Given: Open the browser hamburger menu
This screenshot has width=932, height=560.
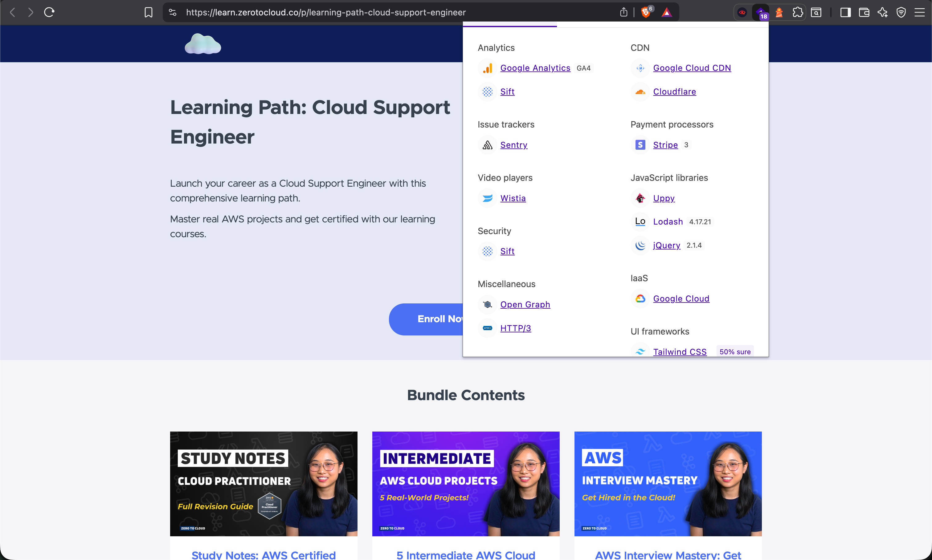Looking at the screenshot, I should (x=920, y=12).
